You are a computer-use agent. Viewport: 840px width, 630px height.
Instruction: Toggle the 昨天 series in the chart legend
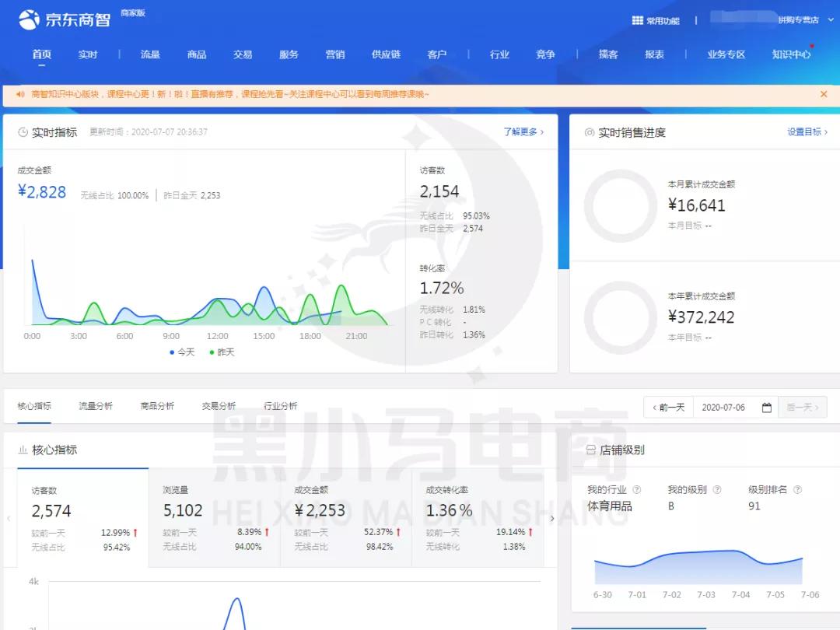(227, 352)
